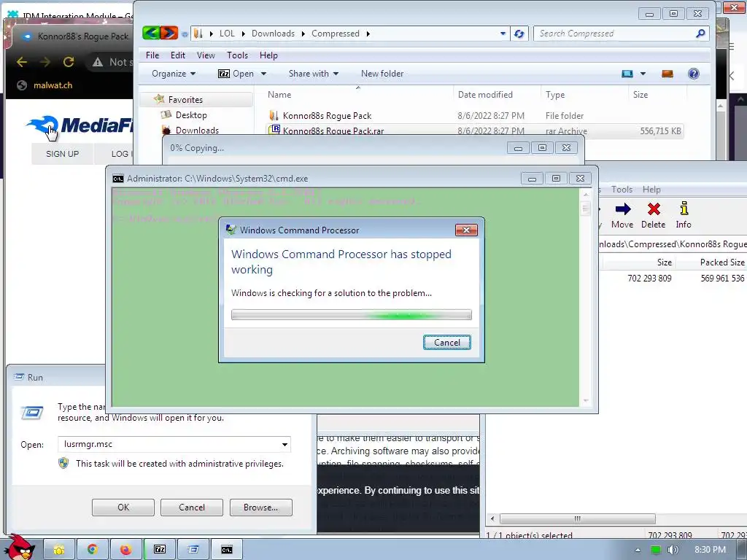
Task: Open the Run dialog Open combo arrow
Action: [285, 444]
